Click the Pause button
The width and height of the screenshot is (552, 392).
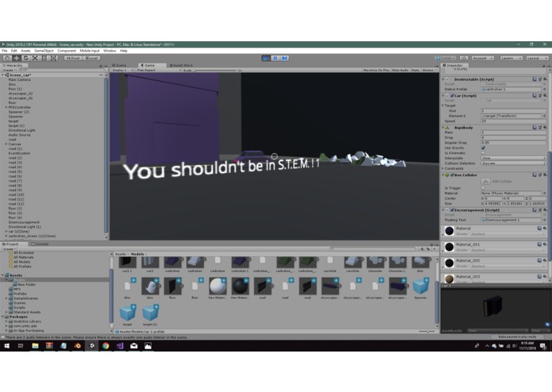click(x=276, y=58)
